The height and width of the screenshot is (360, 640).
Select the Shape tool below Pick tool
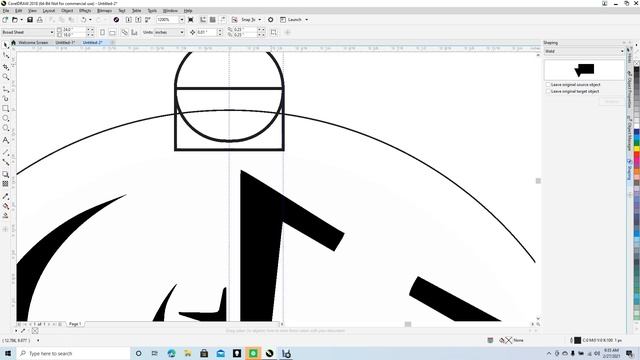[6, 56]
